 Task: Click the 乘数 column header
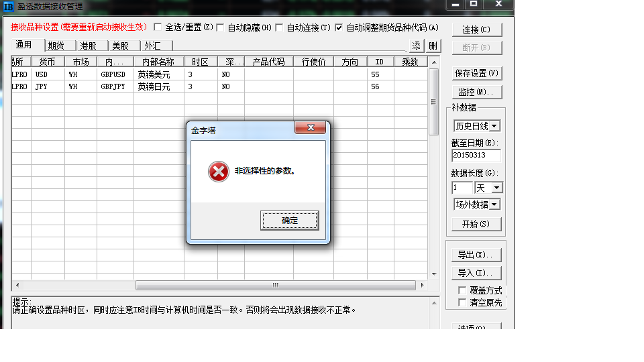point(411,62)
